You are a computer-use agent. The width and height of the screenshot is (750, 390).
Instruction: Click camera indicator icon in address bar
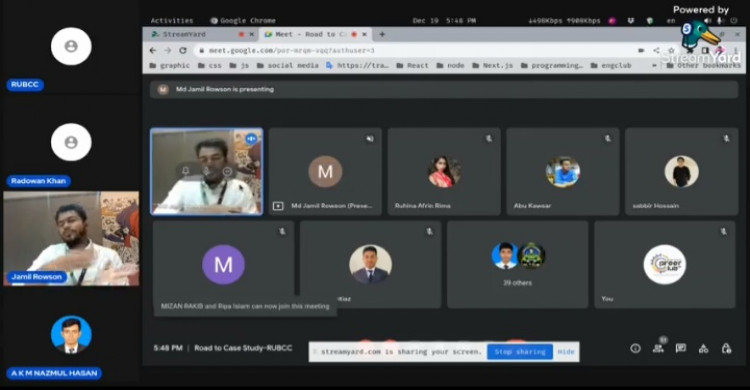641,50
